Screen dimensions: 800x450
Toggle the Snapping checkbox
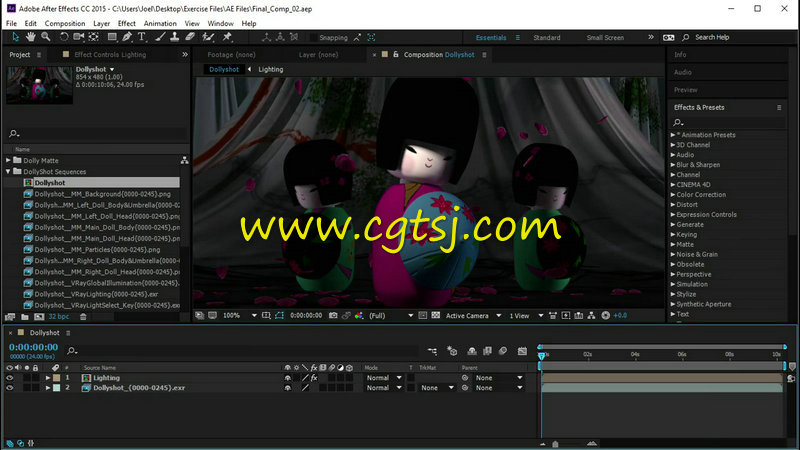coord(314,38)
